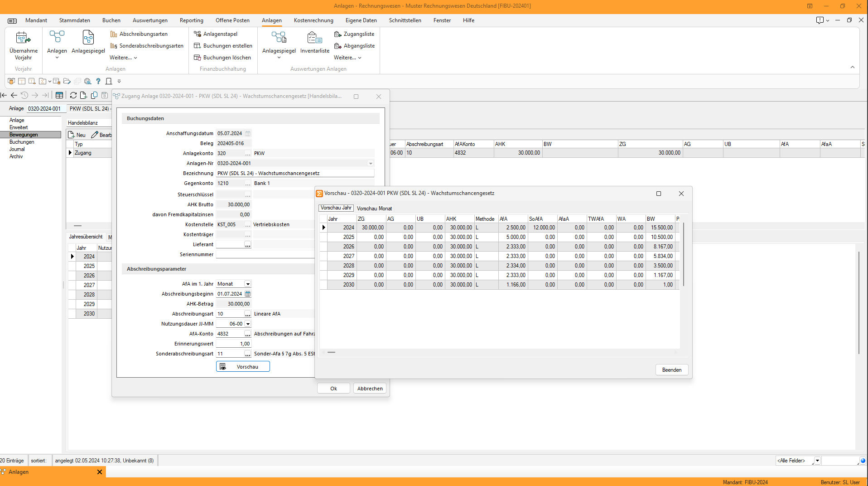Expand the AfA im 1. Jahr dropdown
This screenshot has width=868, height=486.
(x=248, y=284)
